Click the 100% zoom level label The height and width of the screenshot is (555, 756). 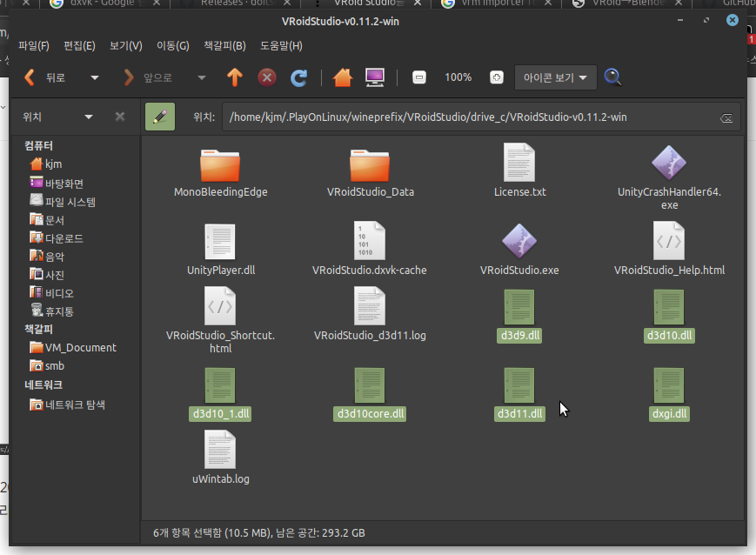point(458,77)
